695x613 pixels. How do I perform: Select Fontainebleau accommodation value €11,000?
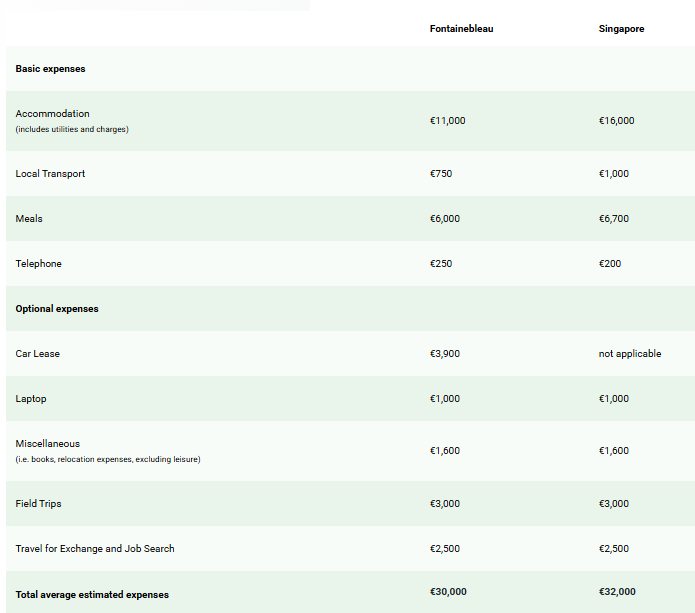click(x=448, y=121)
